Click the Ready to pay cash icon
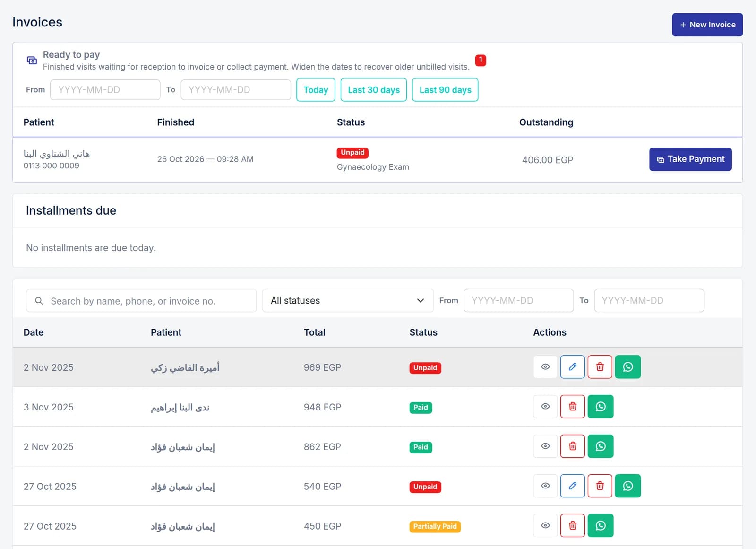 (32, 61)
